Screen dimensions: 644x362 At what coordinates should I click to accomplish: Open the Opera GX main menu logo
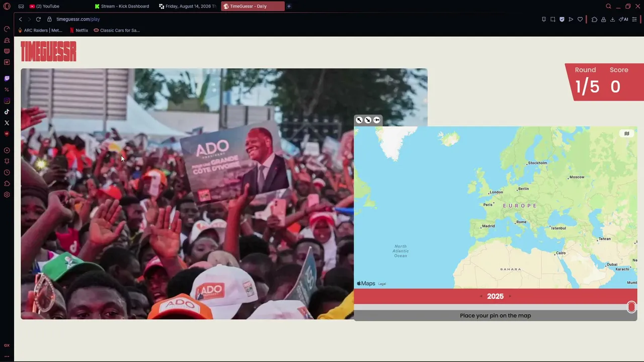point(7,6)
